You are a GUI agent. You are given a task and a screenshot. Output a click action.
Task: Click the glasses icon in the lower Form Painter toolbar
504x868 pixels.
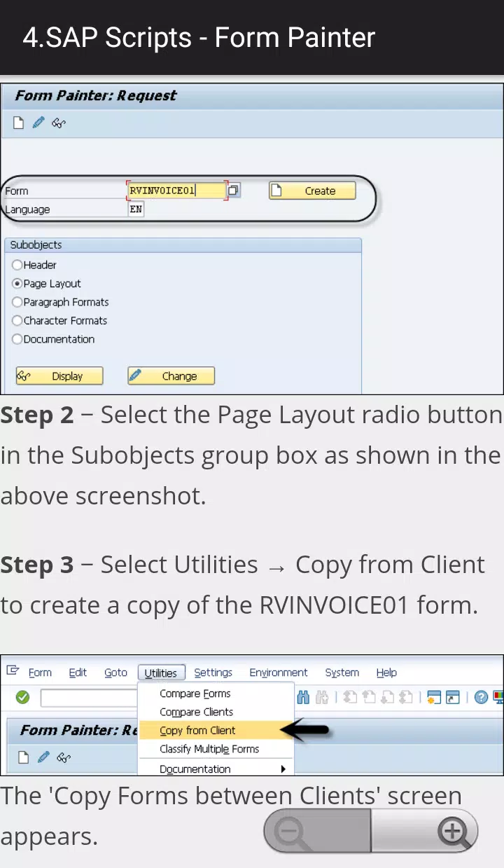pos(64,757)
